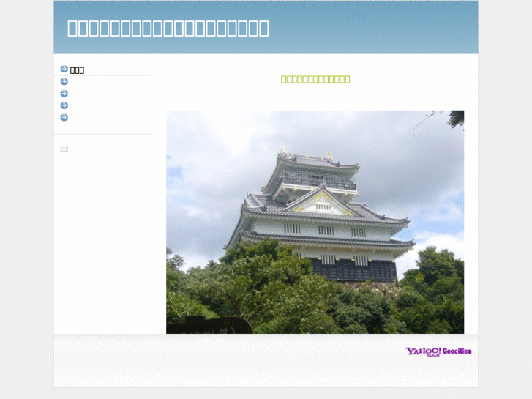
Task: Open the Japanese castle photograph
Action: pyautogui.click(x=315, y=222)
